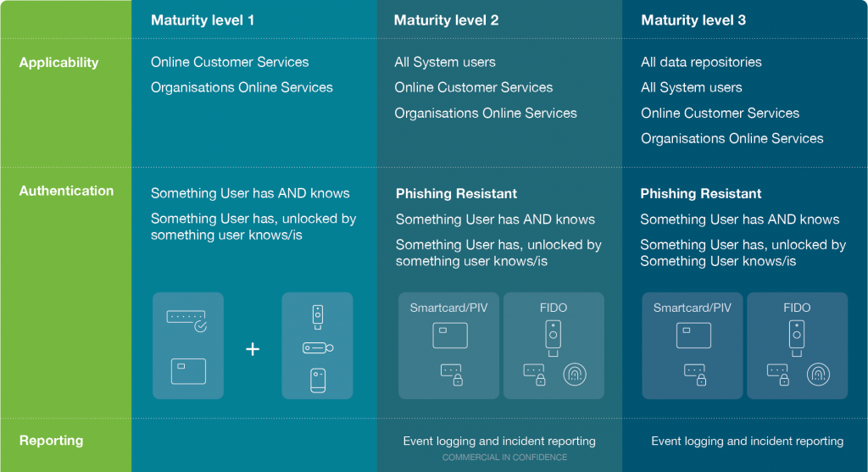The width and height of the screenshot is (868, 472).
Task: Select the Maturity level 3 column header
Action: point(693,20)
